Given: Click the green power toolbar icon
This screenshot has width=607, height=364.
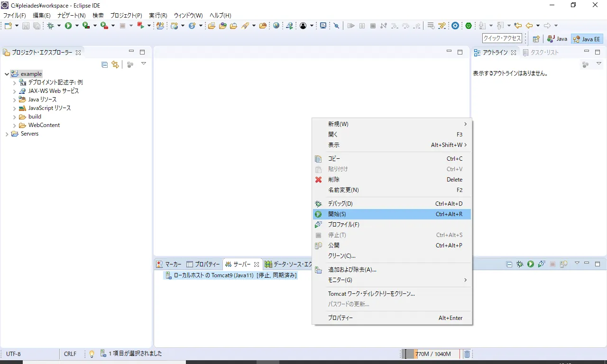Looking at the screenshot, I should (469, 26).
